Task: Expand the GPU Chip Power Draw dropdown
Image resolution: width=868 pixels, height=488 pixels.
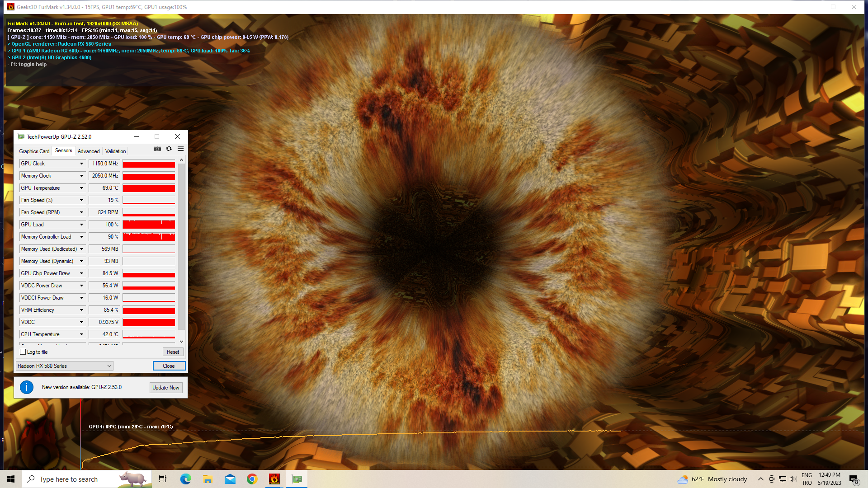Action: 82,273
